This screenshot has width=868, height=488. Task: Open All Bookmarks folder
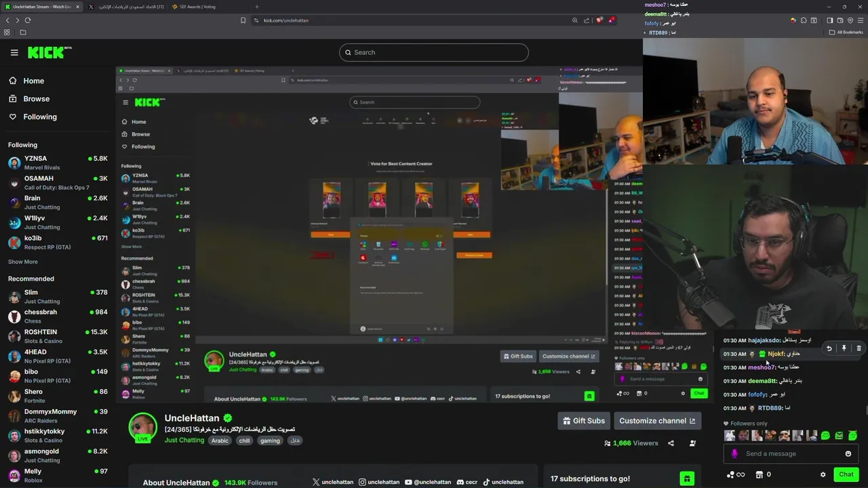[x=846, y=33]
